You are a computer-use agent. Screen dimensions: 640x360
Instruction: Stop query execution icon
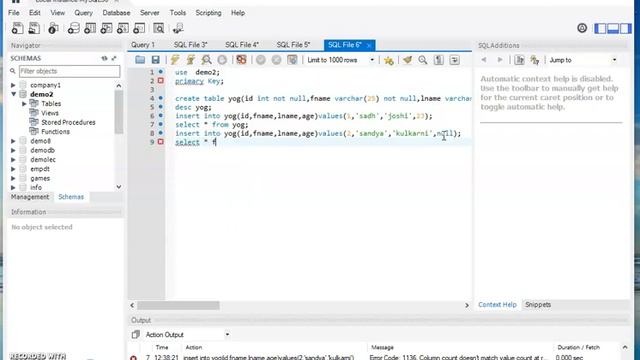pos(222,60)
